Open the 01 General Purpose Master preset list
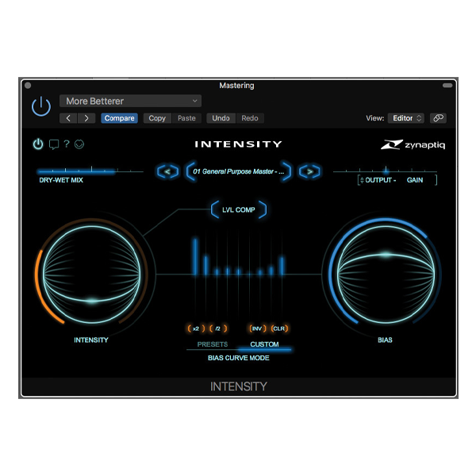The height and width of the screenshot is (476, 476). (x=239, y=172)
